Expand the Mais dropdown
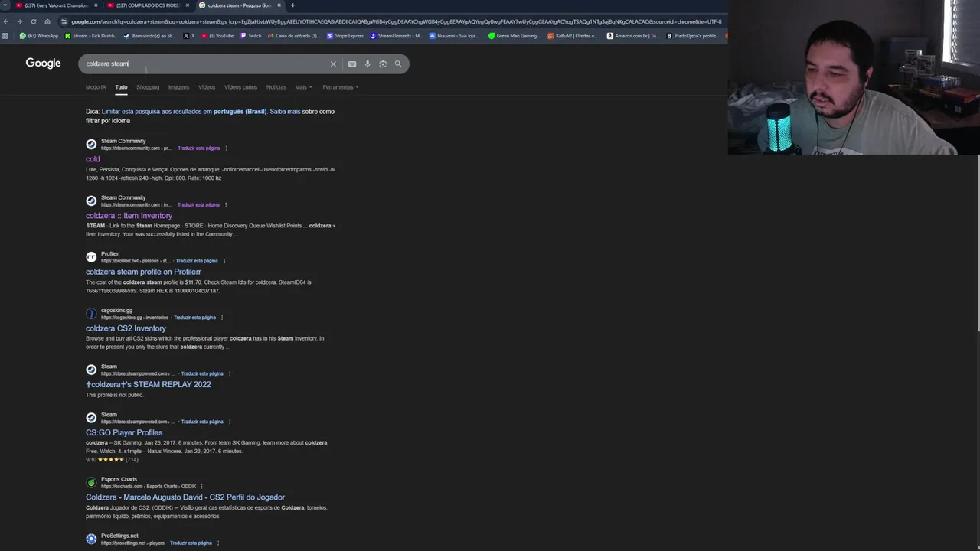This screenshot has height=551, width=980. coord(302,87)
